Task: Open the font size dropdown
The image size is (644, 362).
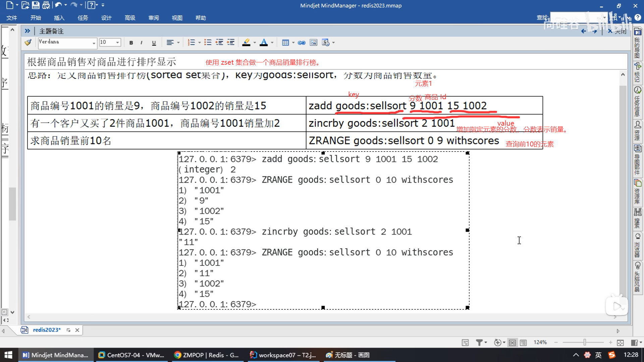Action: pos(117,43)
